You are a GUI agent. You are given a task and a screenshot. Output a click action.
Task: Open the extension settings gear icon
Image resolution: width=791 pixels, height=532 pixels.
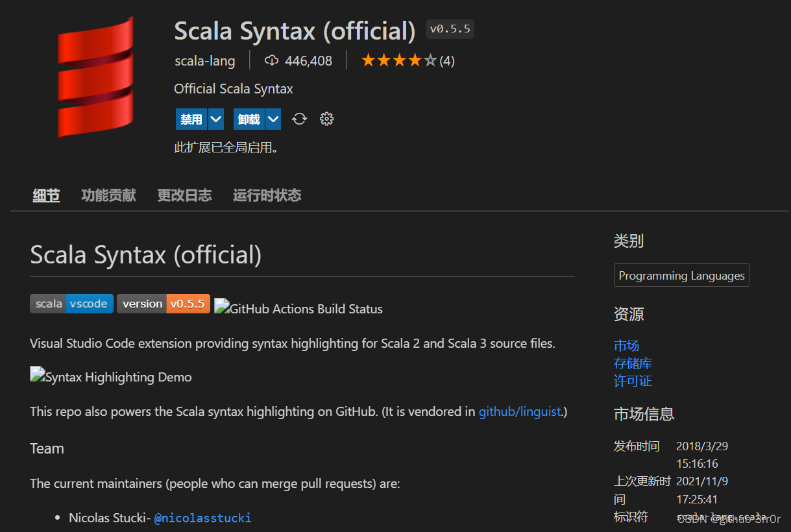(x=326, y=119)
